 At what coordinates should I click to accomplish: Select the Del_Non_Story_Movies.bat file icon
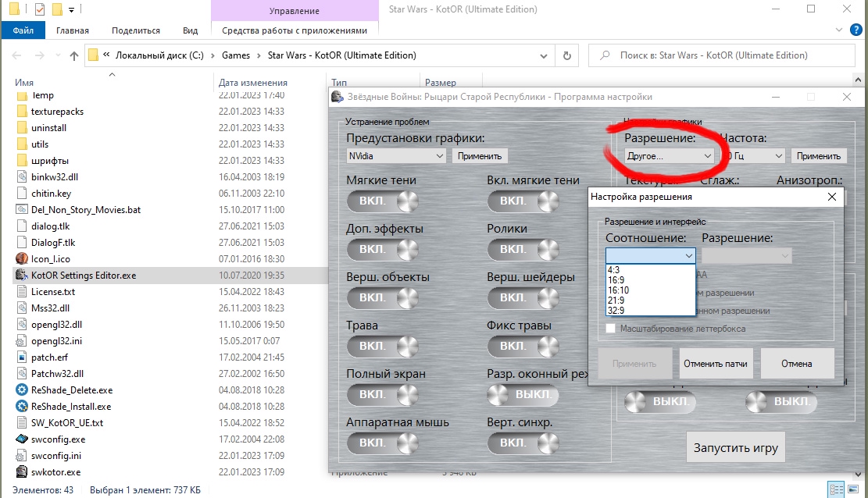pyautogui.click(x=22, y=210)
